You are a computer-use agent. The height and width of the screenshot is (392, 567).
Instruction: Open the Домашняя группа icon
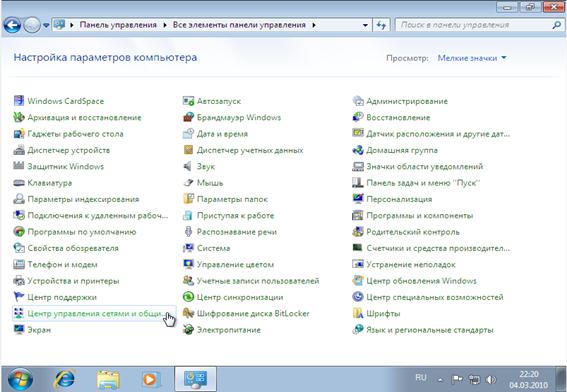point(358,150)
